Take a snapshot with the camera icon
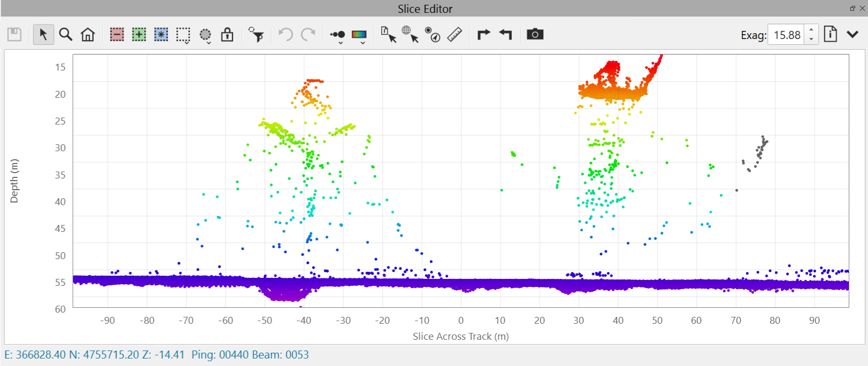Viewport: 868px width, 366px height. click(535, 35)
